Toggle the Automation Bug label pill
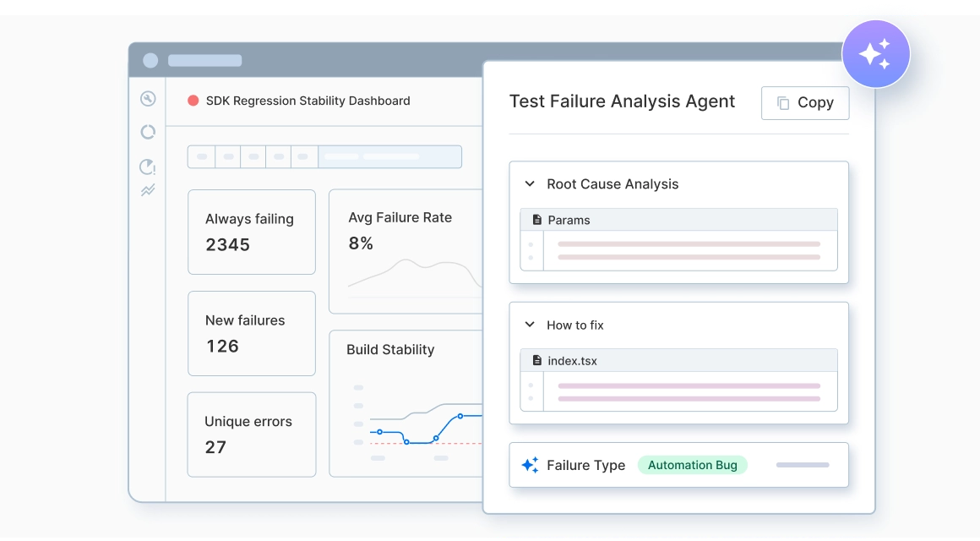Screen dimensions: 980x541 [x=693, y=464]
